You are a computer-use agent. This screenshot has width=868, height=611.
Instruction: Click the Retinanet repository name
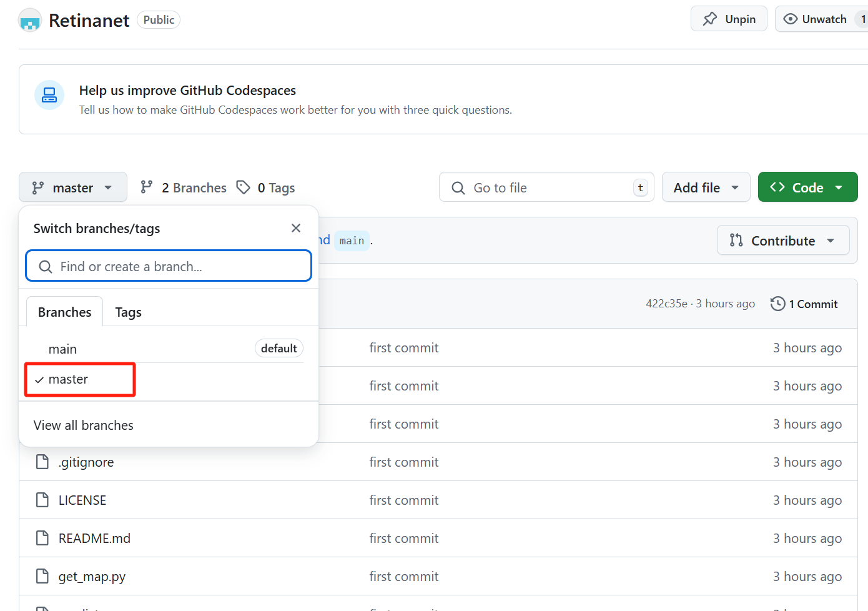click(x=89, y=21)
